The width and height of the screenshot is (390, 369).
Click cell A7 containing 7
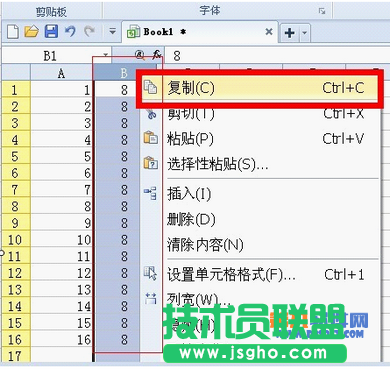tap(61, 189)
